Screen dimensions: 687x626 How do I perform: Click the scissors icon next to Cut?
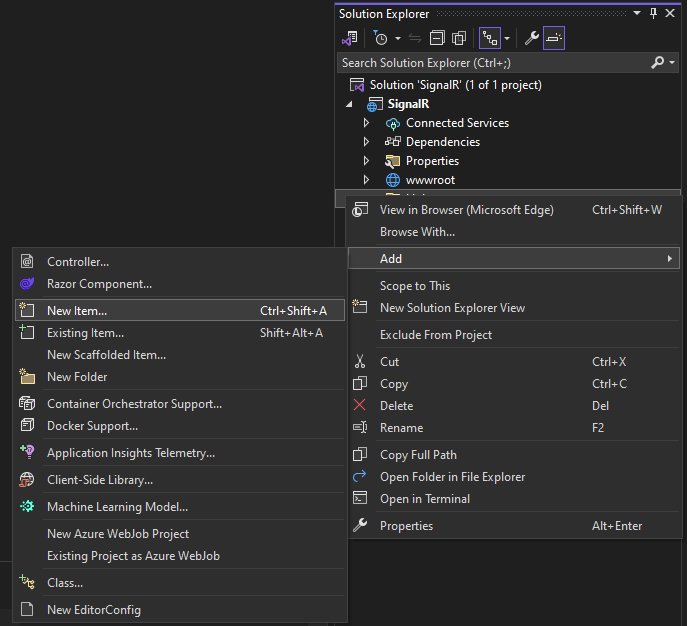(x=361, y=362)
